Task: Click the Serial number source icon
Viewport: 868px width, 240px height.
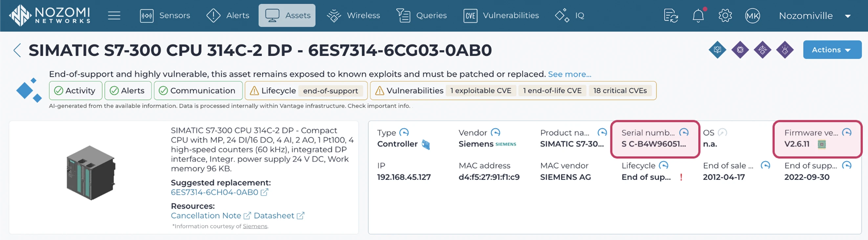Action: [x=684, y=132]
